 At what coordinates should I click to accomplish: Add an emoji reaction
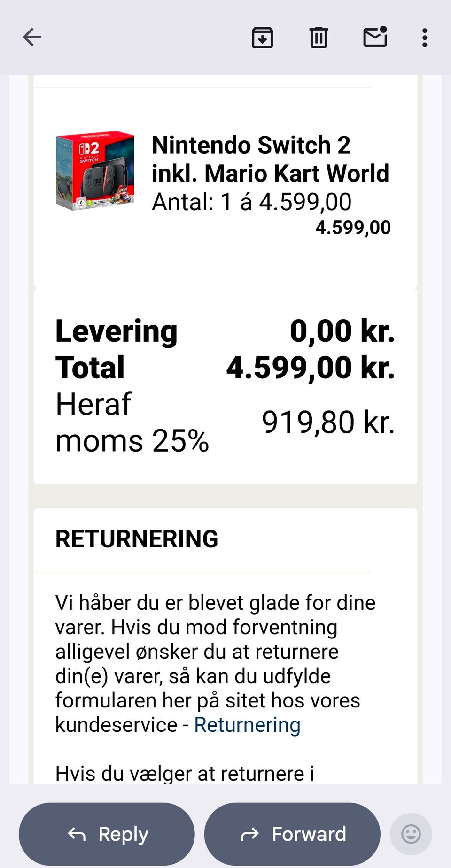tap(411, 834)
